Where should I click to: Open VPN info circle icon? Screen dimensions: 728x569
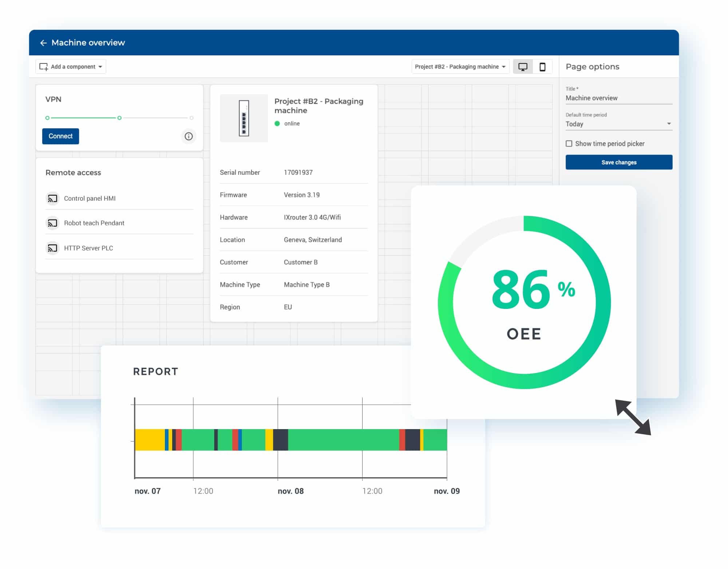[x=189, y=136]
